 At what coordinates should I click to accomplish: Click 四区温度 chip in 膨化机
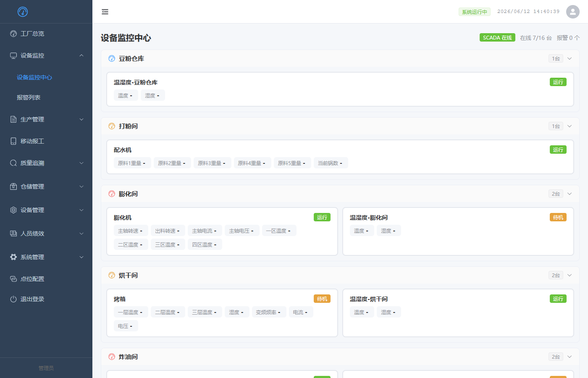(x=205, y=244)
